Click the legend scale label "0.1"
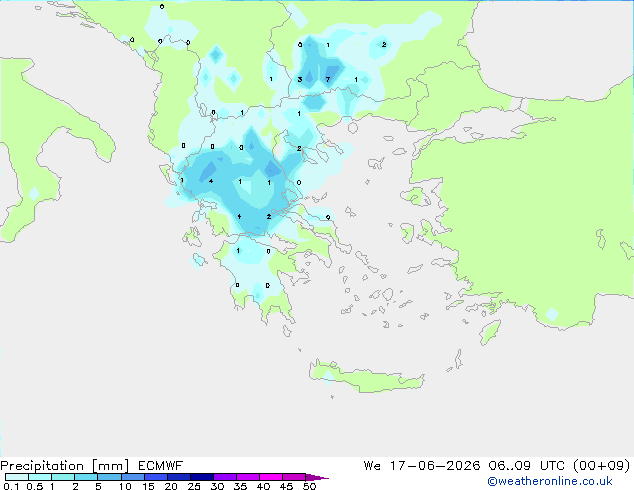The height and width of the screenshot is (490, 634). [x=11, y=486]
